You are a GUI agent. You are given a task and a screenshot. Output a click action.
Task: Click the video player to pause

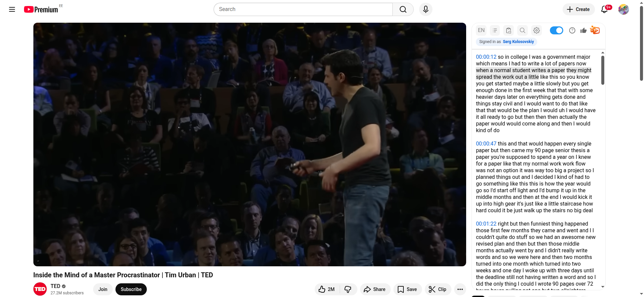click(250, 144)
